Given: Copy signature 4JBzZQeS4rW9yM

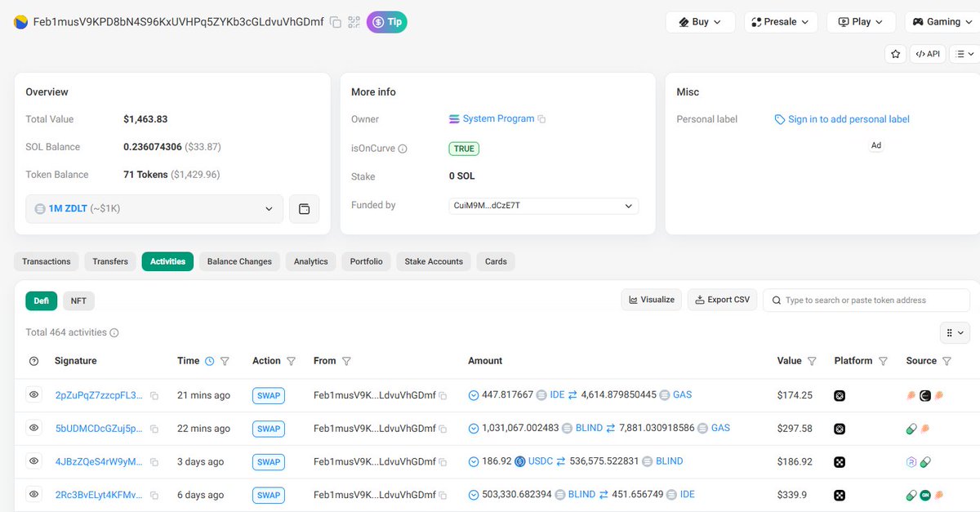Looking at the screenshot, I should pos(154,463).
